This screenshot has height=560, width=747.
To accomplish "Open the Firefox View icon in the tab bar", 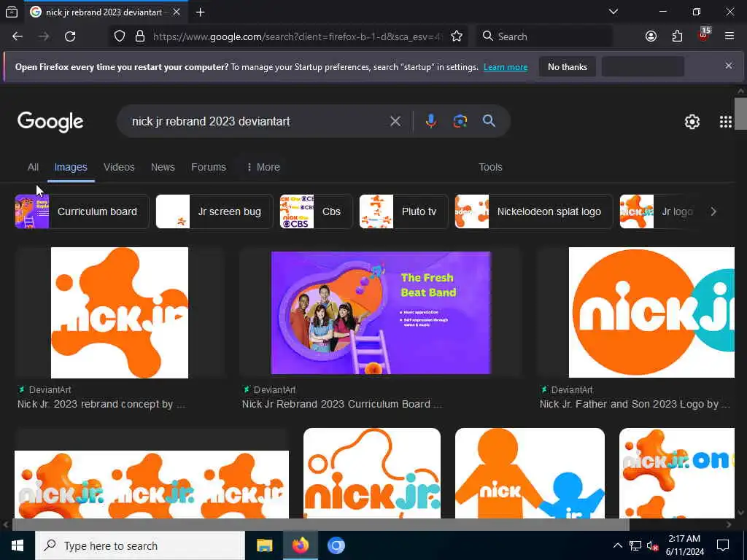I will [x=12, y=12].
